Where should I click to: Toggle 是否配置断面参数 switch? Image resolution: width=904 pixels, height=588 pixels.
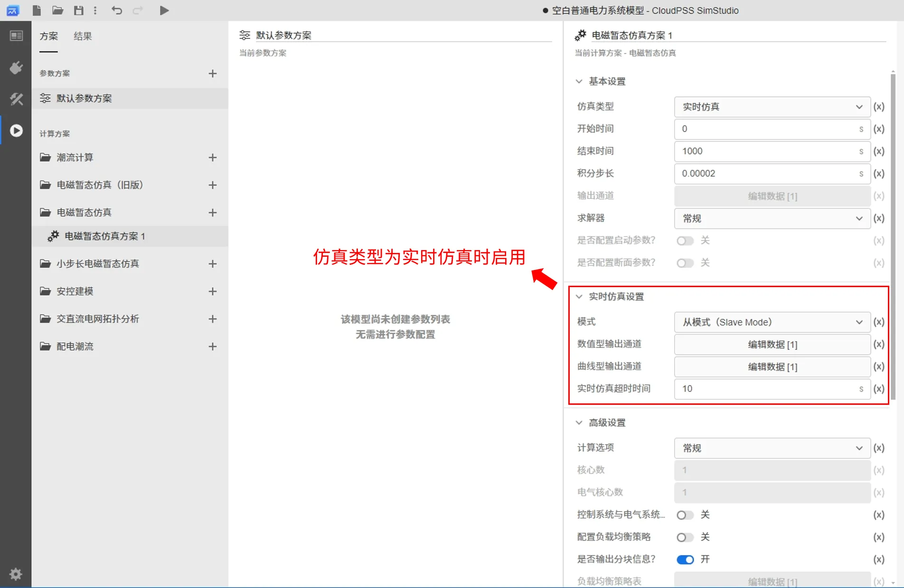click(685, 263)
